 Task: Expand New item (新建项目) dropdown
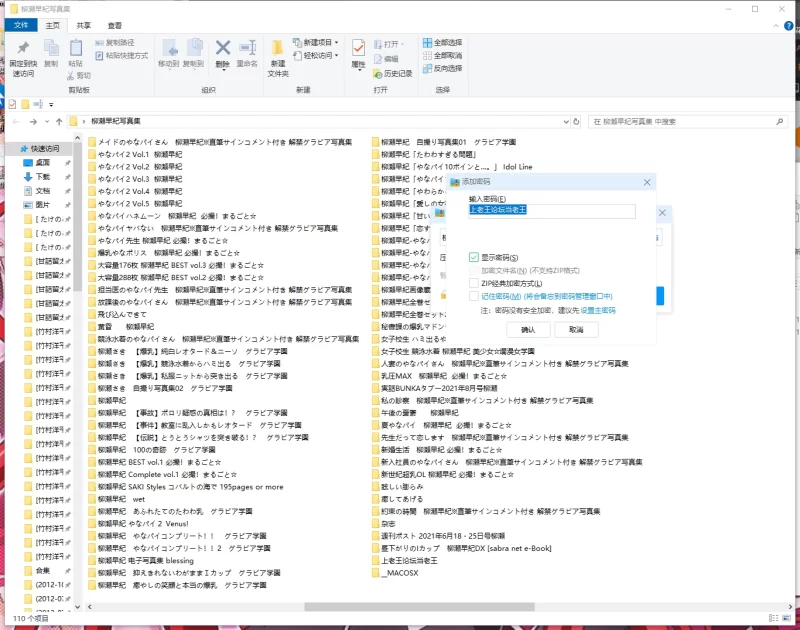[336, 42]
